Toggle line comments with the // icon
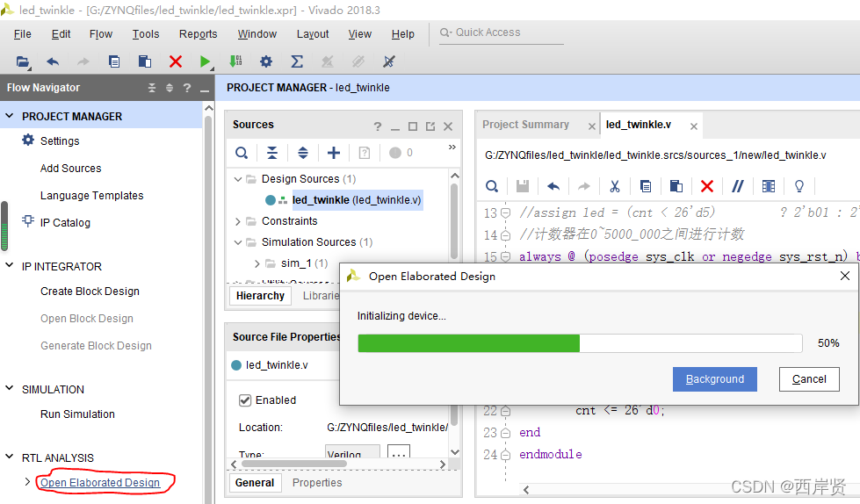Viewport: 860px width, 504px height. pos(738,186)
